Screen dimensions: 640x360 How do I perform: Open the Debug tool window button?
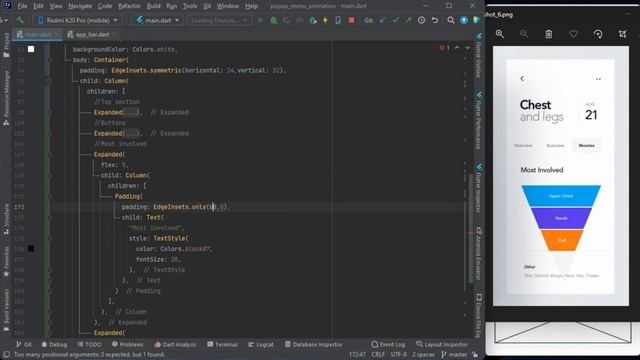54,344
